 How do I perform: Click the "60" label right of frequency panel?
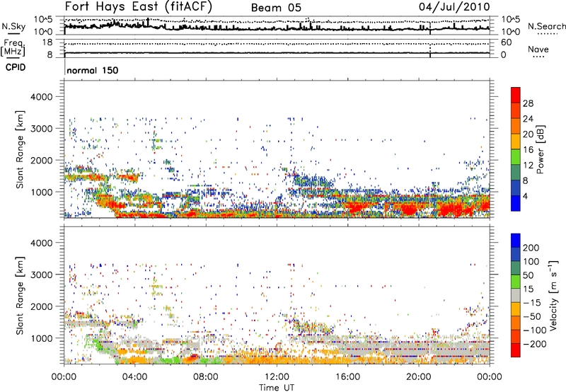(x=506, y=42)
